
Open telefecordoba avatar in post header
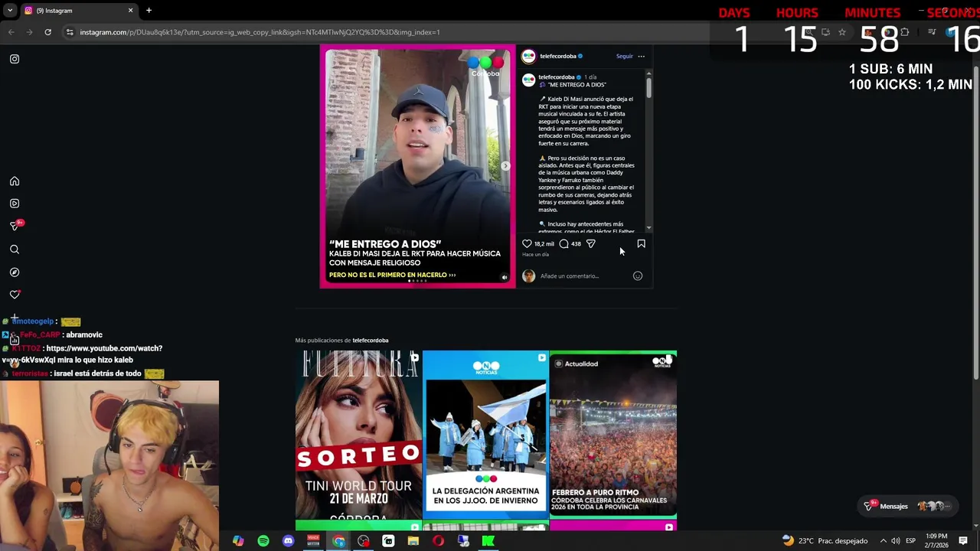coord(528,56)
